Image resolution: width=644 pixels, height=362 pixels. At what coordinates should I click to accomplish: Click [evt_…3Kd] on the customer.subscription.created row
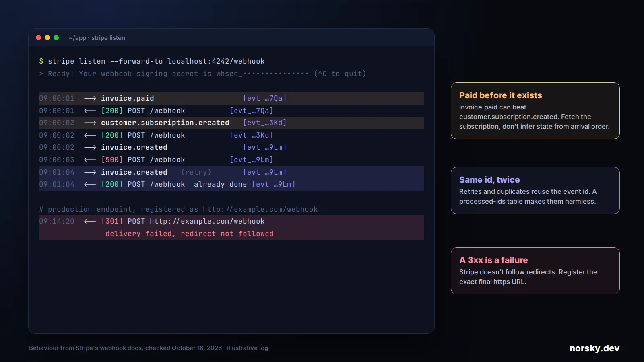coord(265,123)
